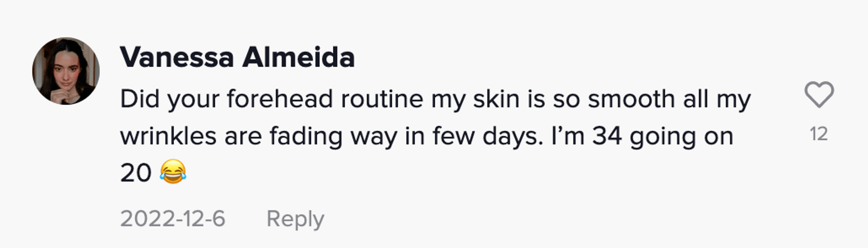Open the Vanessa Almeida username link

(x=237, y=57)
